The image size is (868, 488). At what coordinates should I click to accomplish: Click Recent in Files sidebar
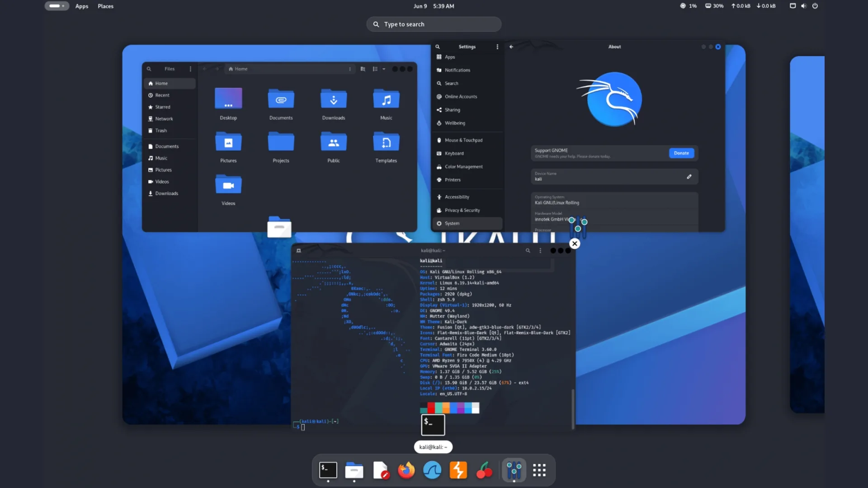170,95
